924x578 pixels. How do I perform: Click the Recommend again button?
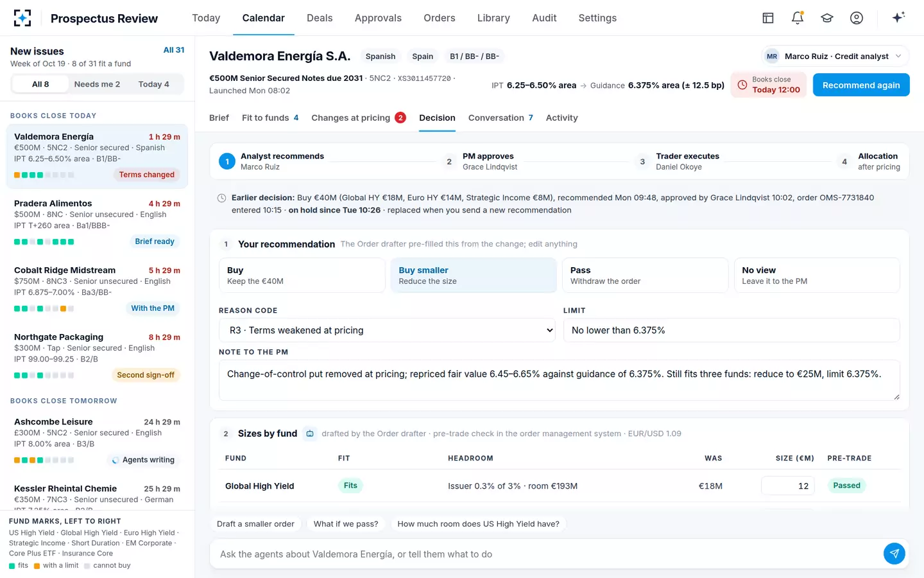point(861,85)
